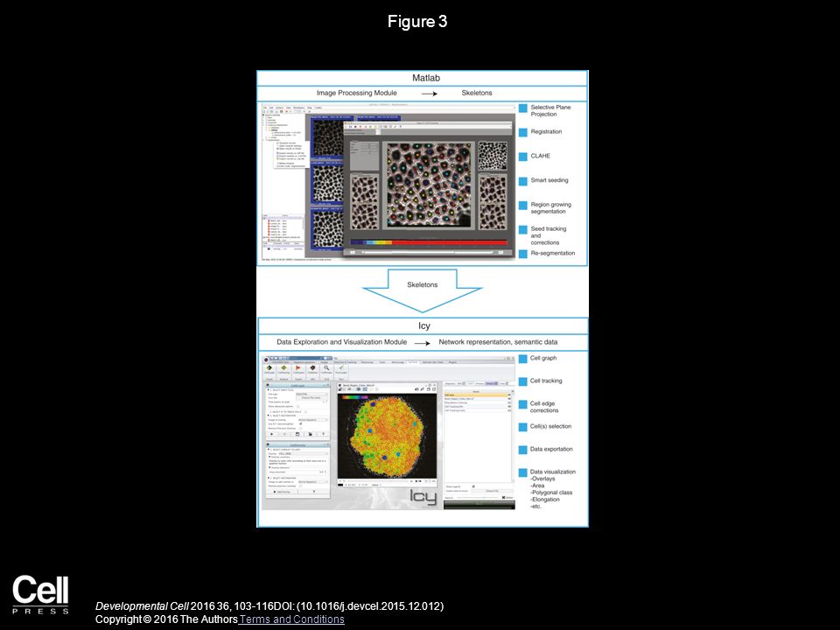Click the rainbow color bar in Icy viewer
This screenshot has width=840, height=630.
click(355, 397)
